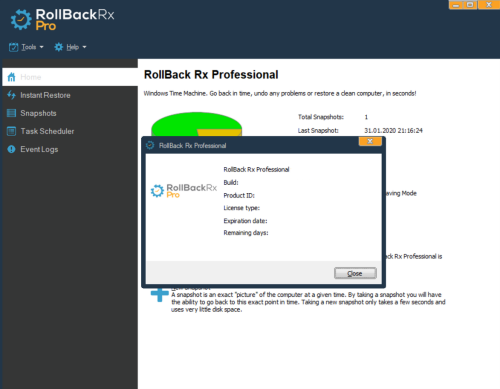Maximize the RollBack Rx main window

click(470, 5)
